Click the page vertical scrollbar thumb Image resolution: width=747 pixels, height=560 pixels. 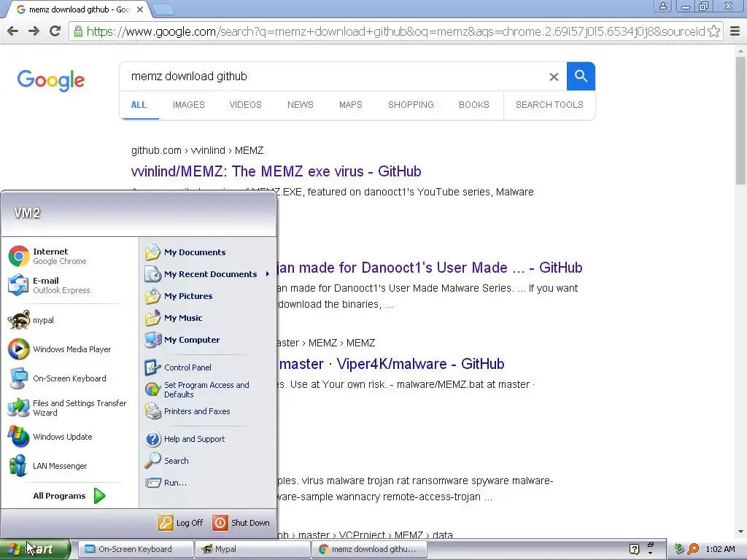(740, 120)
